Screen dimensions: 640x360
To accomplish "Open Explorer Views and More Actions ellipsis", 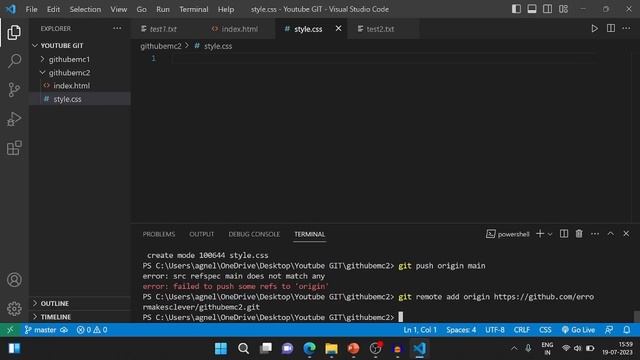I will click(x=117, y=29).
